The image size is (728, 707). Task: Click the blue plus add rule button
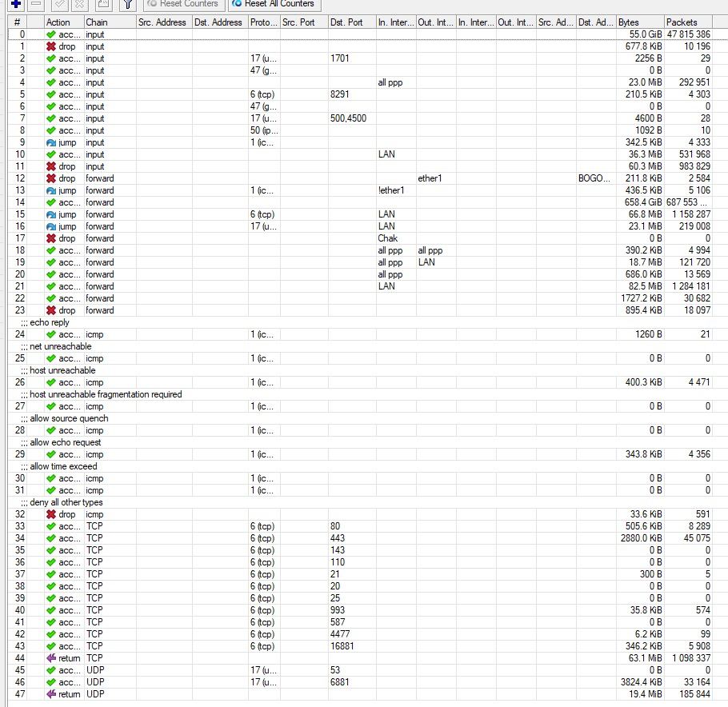point(16,4)
